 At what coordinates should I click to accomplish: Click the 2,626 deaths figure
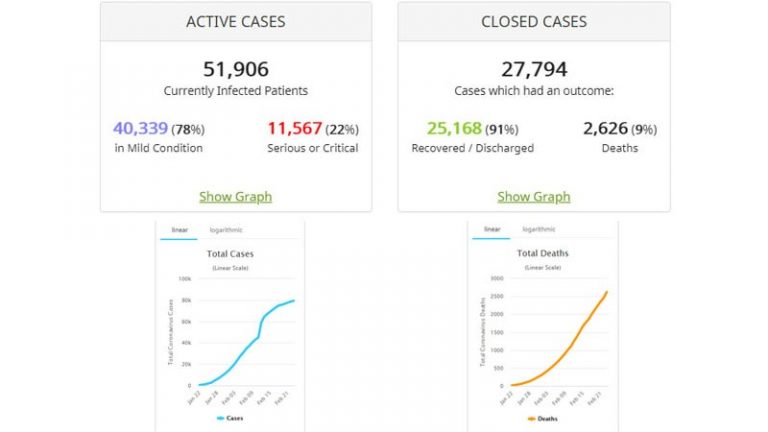coord(603,129)
